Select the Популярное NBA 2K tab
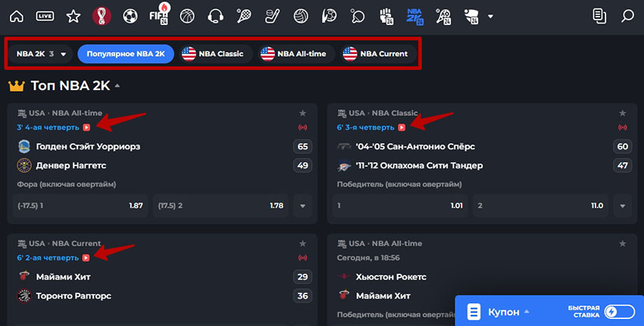 click(x=126, y=54)
